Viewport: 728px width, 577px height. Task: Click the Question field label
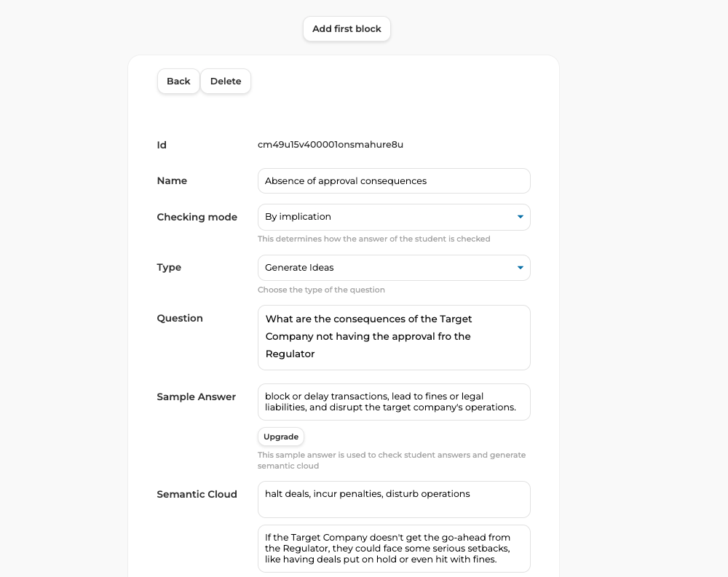[180, 319]
